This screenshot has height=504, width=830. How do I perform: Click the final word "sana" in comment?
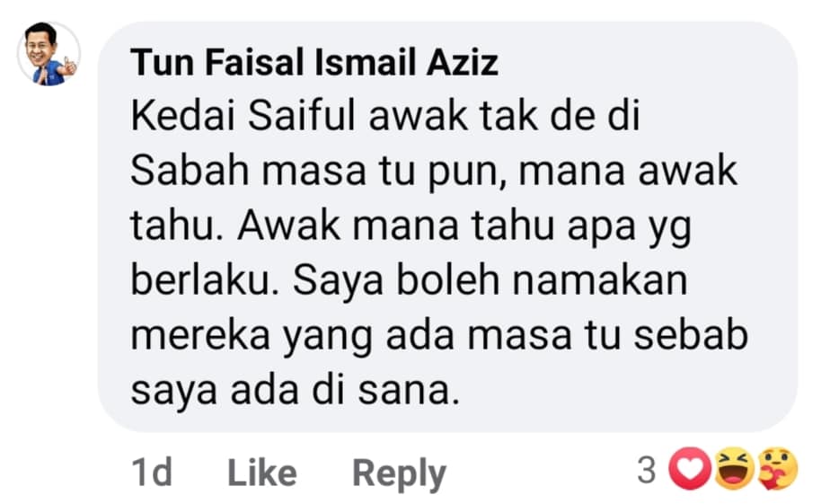coord(403,391)
